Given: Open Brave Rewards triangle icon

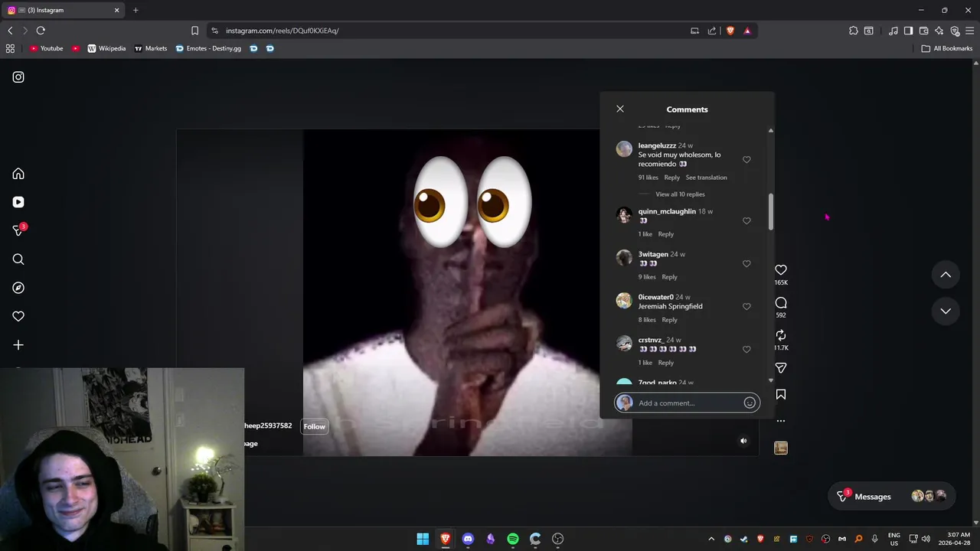Looking at the screenshot, I should point(747,31).
